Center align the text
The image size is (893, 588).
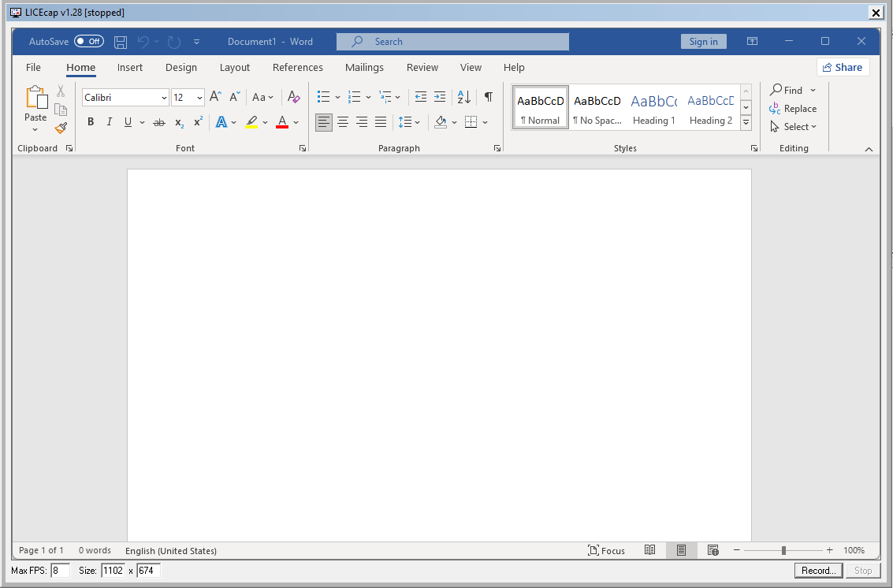point(343,122)
